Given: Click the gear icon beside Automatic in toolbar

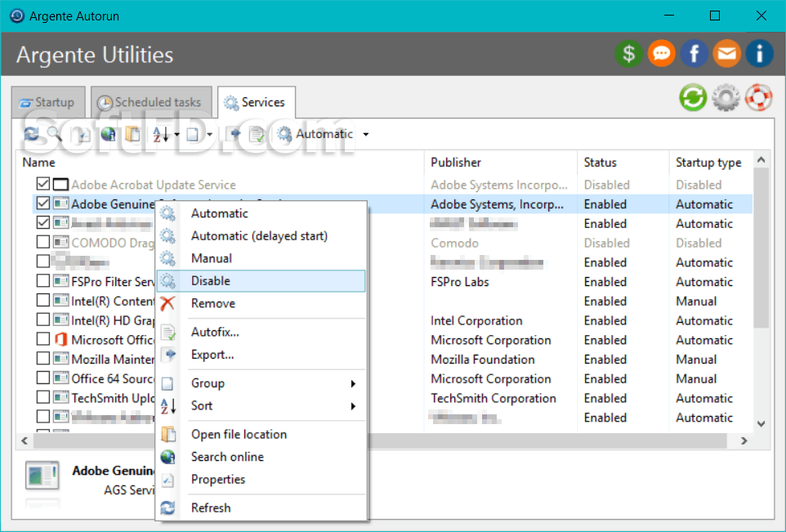Looking at the screenshot, I should [284, 134].
